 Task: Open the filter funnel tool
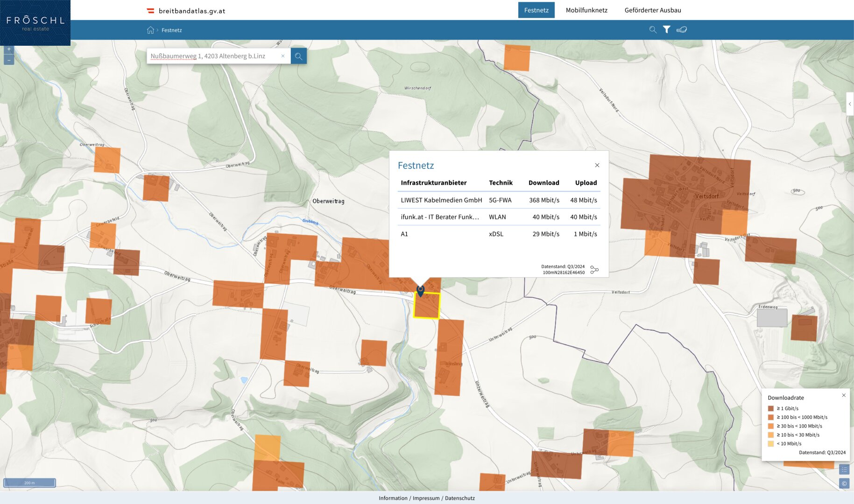(x=667, y=29)
